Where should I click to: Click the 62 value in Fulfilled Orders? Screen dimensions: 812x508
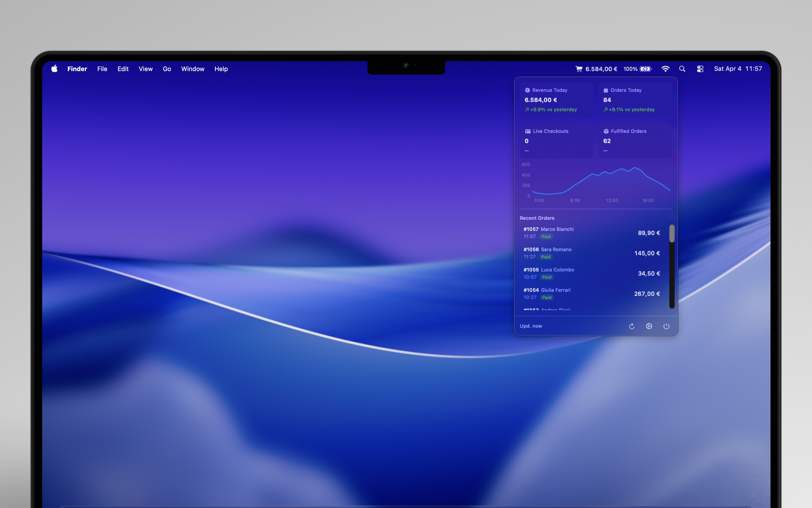pyautogui.click(x=607, y=141)
